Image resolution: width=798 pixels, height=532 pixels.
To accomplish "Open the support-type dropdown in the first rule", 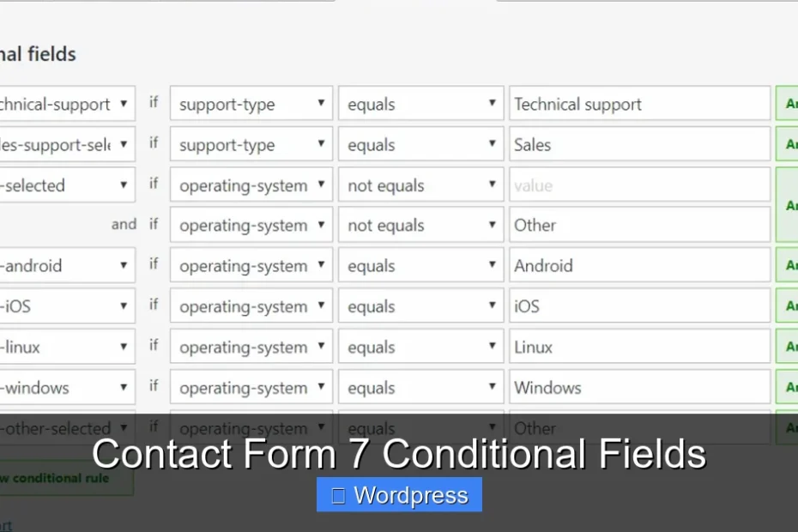I will (250, 103).
